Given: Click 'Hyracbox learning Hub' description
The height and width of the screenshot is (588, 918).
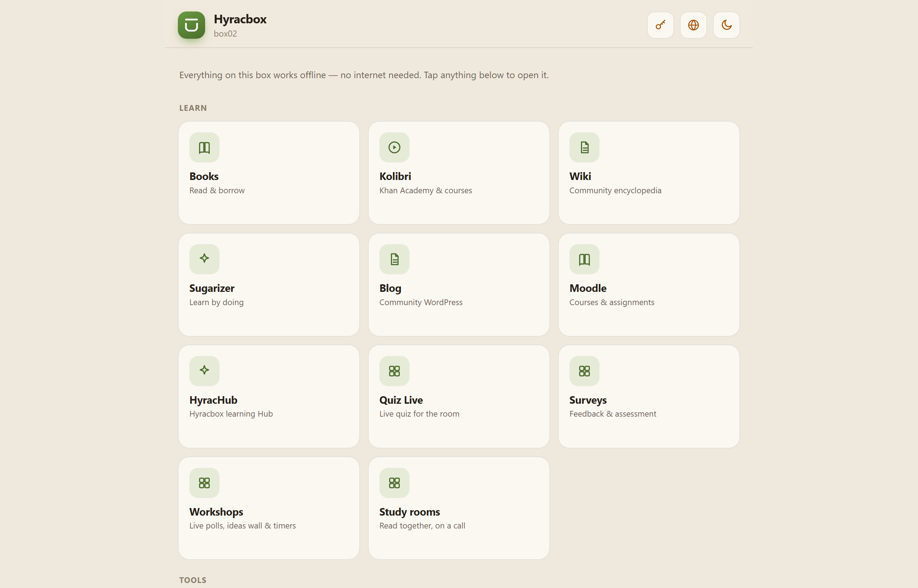Looking at the screenshot, I should click(231, 413).
